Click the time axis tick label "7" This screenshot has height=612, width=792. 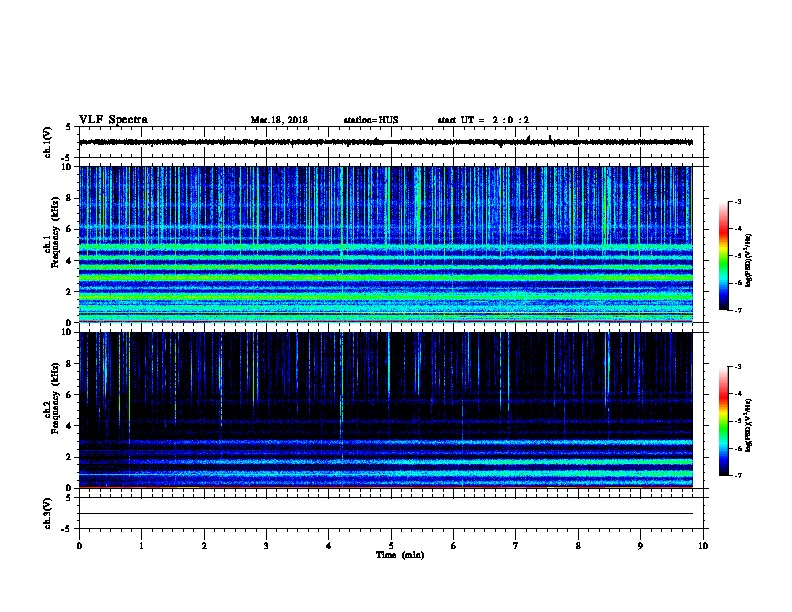pyautogui.click(x=516, y=545)
